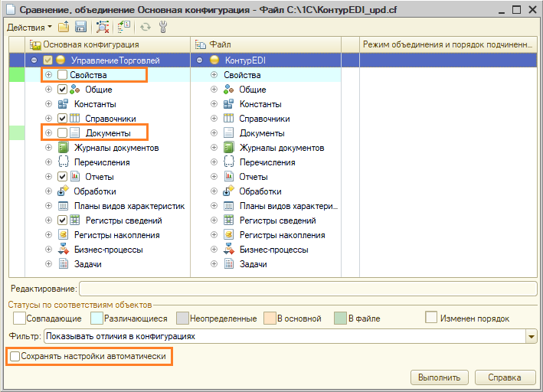
Task: Click the Бизнес-процессы icon in main configuration
Action: point(63,250)
